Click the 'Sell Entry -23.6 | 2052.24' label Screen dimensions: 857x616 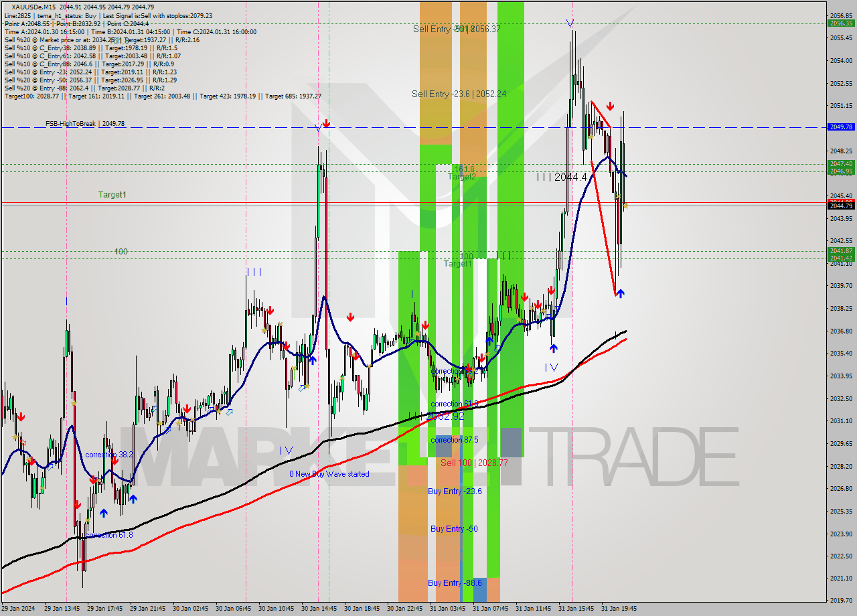[459, 94]
